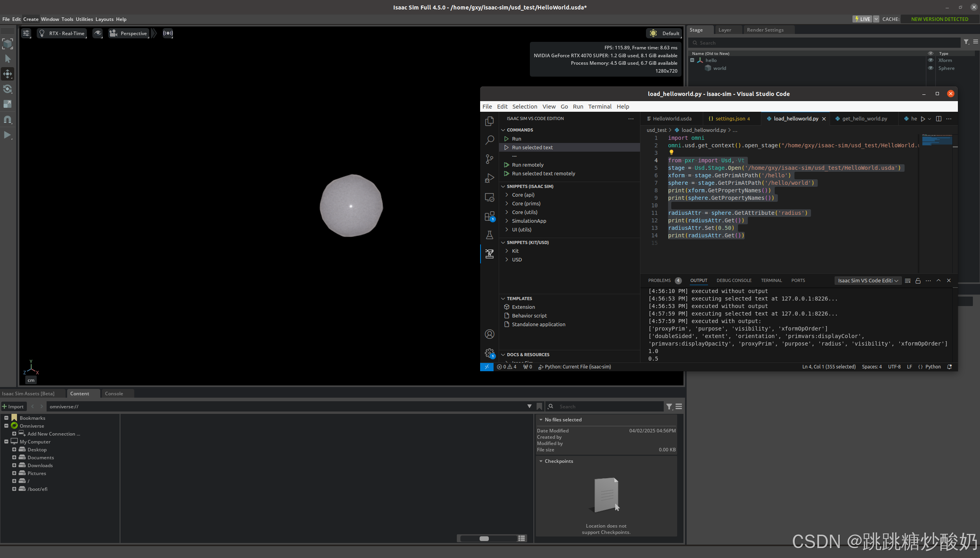The height and width of the screenshot is (558, 980).
Task: Open VS Code Run and Debug icon
Action: pos(490,178)
